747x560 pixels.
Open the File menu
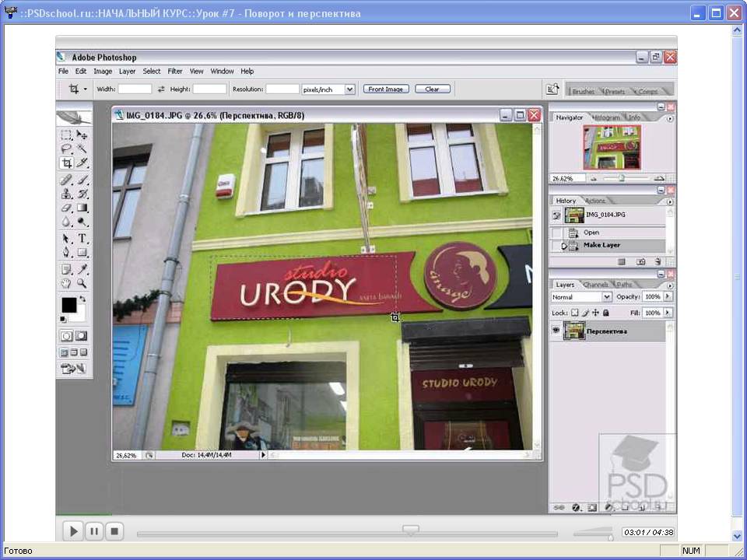coord(63,71)
